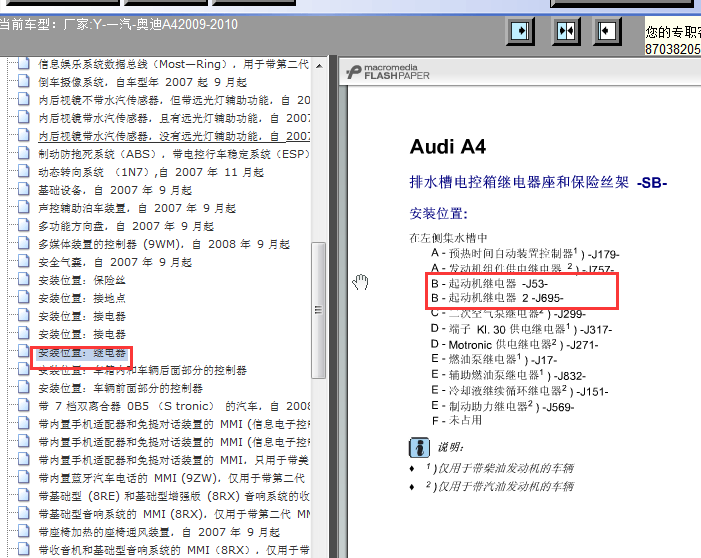
Task: Click the split-panels center arrows icon
Action: click(566, 31)
